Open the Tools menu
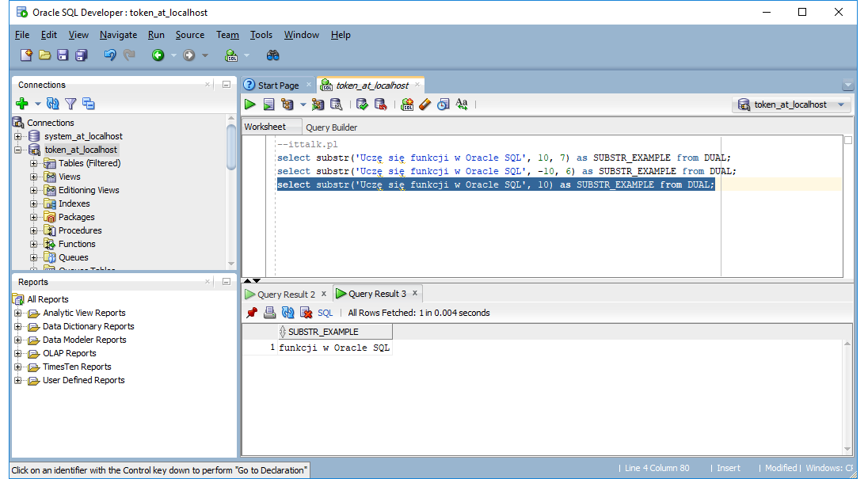This screenshot has width=868, height=479. click(261, 35)
